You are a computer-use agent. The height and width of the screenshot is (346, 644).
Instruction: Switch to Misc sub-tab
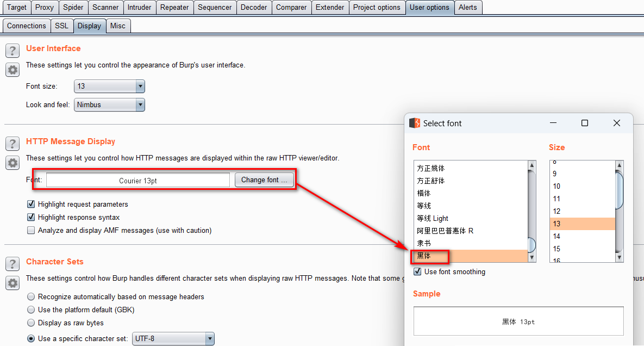(118, 26)
